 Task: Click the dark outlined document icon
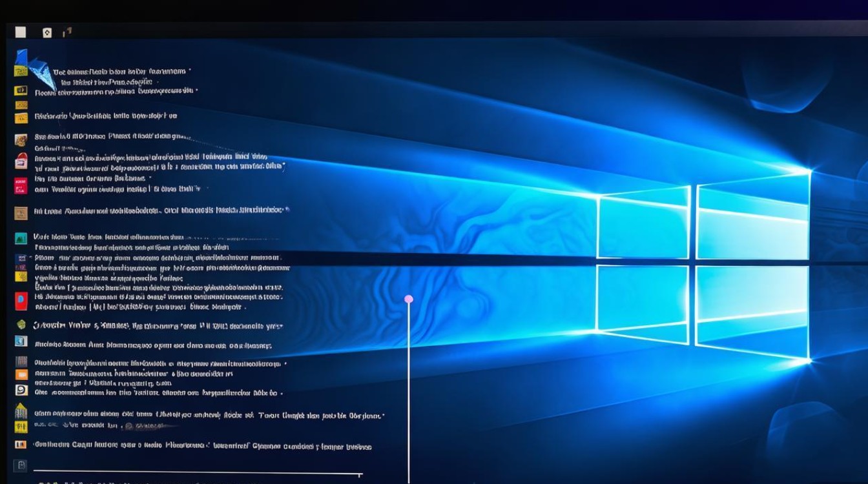click(21, 465)
